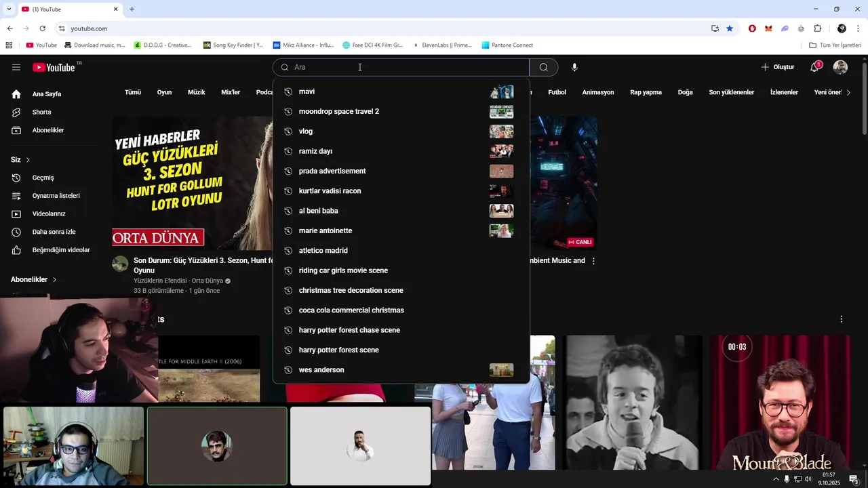
Task: Bookmark star in the address bar
Action: [730, 28]
